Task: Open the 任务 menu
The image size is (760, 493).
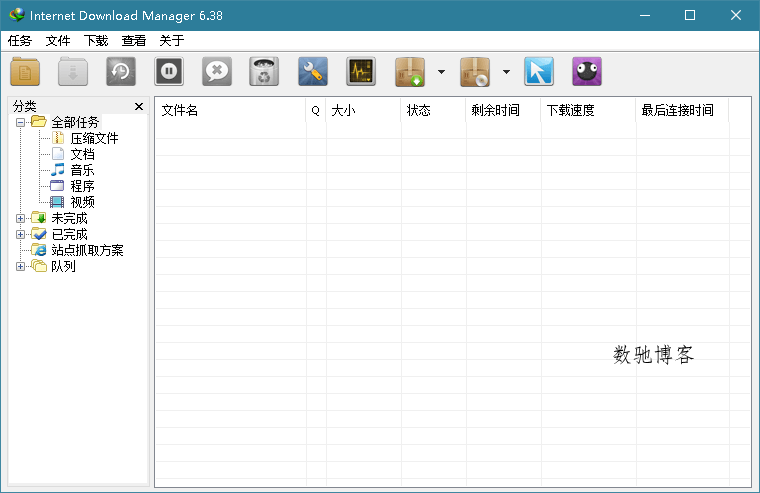Action: click(x=19, y=41)
